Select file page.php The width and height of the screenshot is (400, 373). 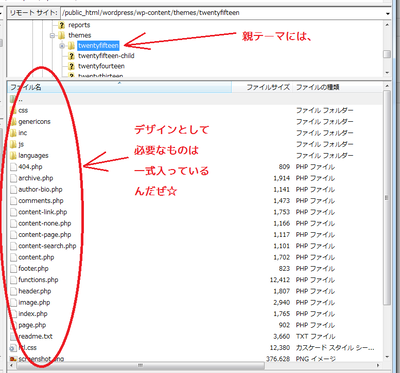[x=32, y=325]
